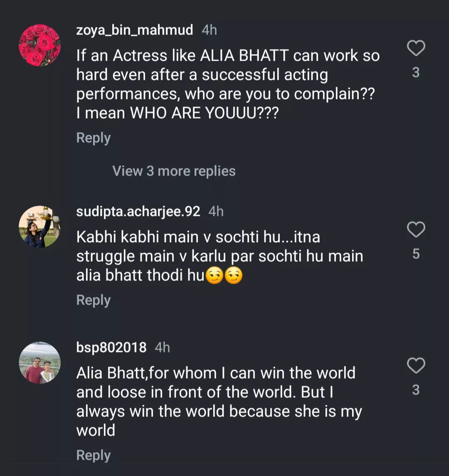
Task: Tap the heart on sudipta.acharjee.92's comment
Action: point(415,230)
